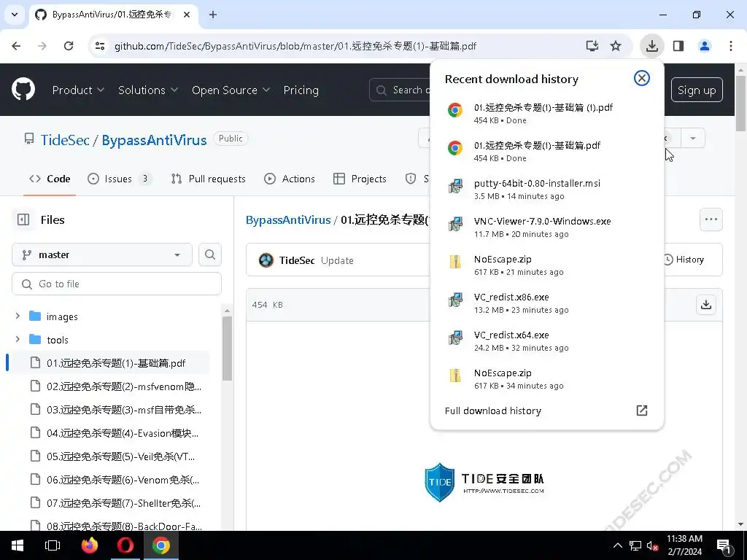Close the Recent download history popup
Image resolution: width=747 pixels, height=560 pixels.
point(642,78)
